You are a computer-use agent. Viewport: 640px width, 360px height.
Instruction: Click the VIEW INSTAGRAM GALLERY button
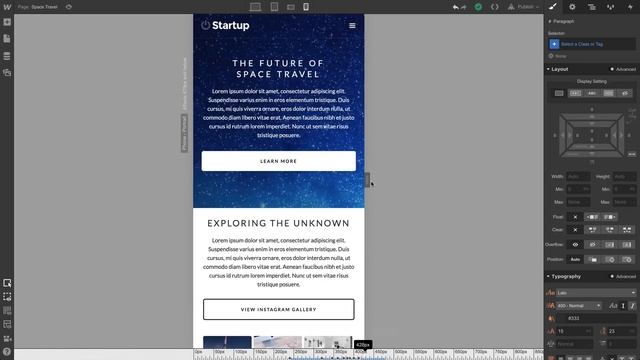tap(278, 309)
